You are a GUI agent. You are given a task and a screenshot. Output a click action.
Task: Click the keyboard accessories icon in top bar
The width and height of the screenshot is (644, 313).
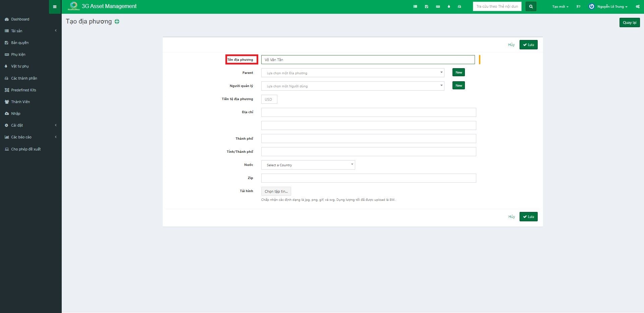[x=438, y=7]
